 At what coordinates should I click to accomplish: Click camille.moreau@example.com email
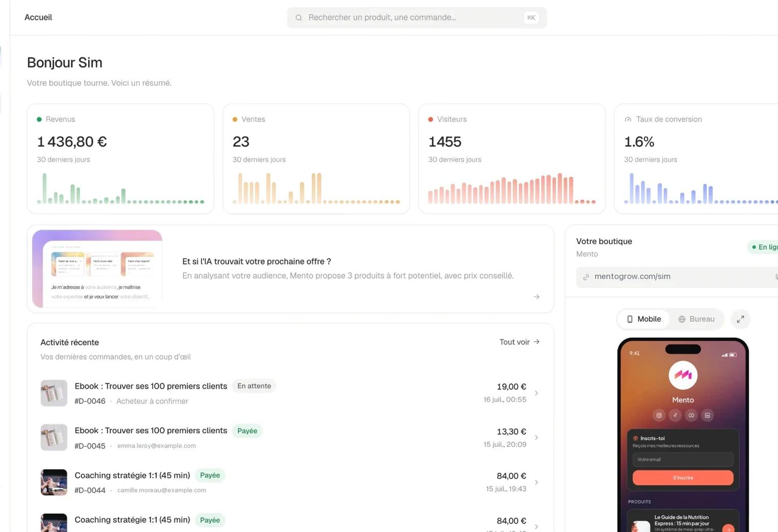click(161, 490)
